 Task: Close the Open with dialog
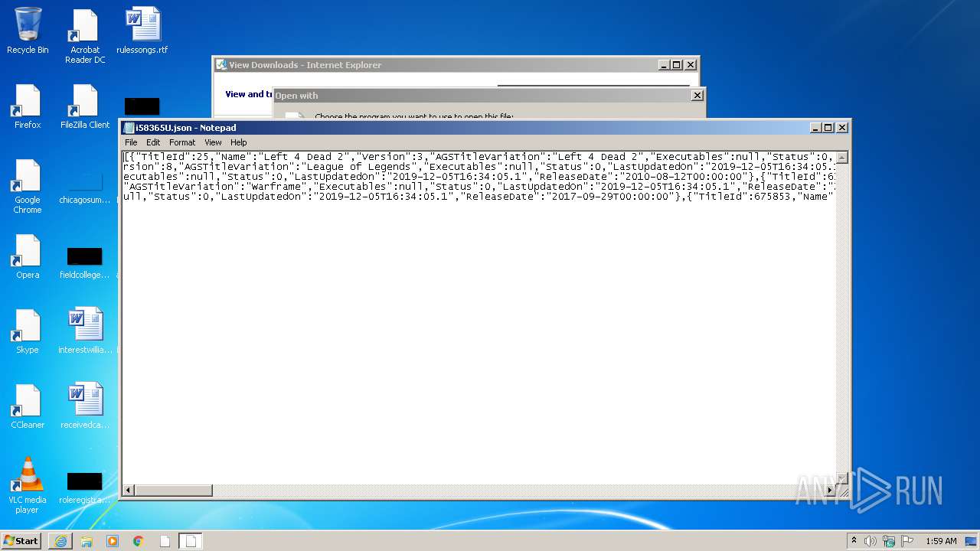[697, 96]
